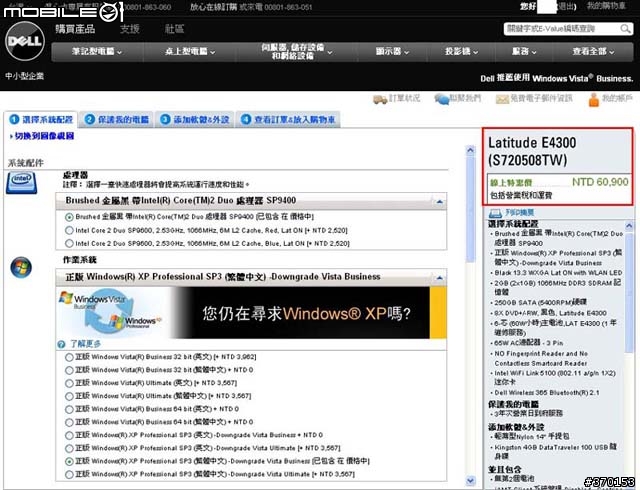Click the Intel processor icon
This screenshot has width=640, height=490.
[x=22, y=183]
